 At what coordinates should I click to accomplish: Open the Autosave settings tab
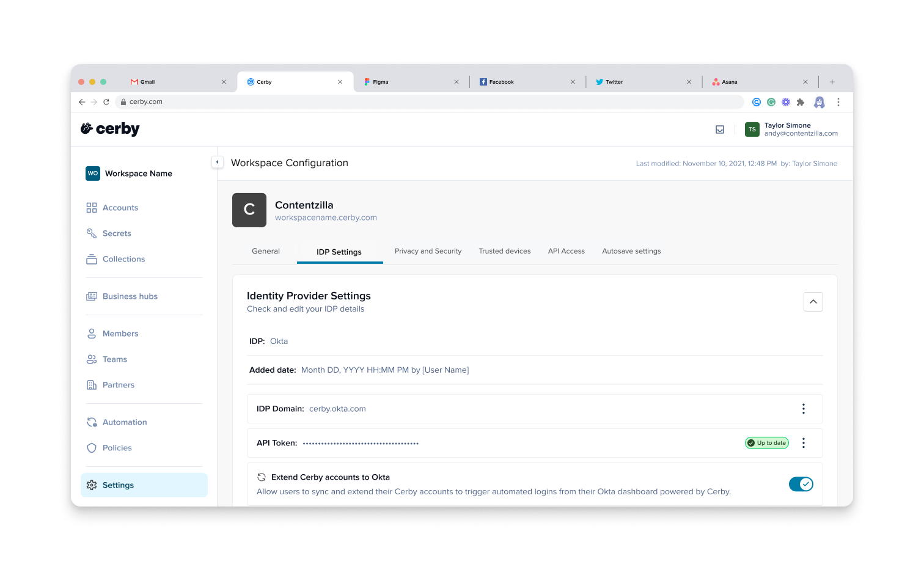tap(631, 251)
